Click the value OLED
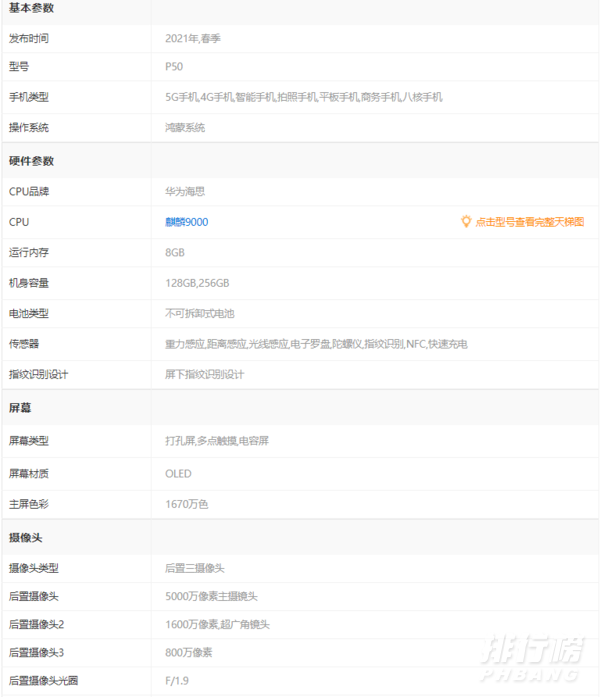Screen dimensions: 600x697 (x=178, y=474)
